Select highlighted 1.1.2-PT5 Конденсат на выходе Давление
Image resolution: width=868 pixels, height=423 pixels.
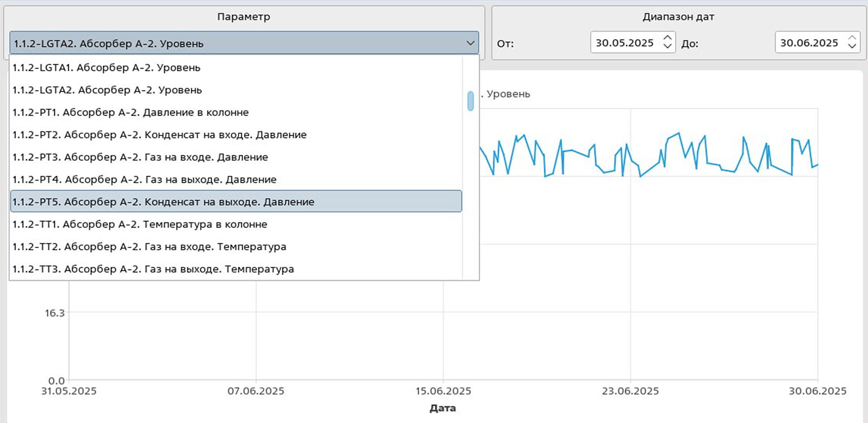pos(163,202)
